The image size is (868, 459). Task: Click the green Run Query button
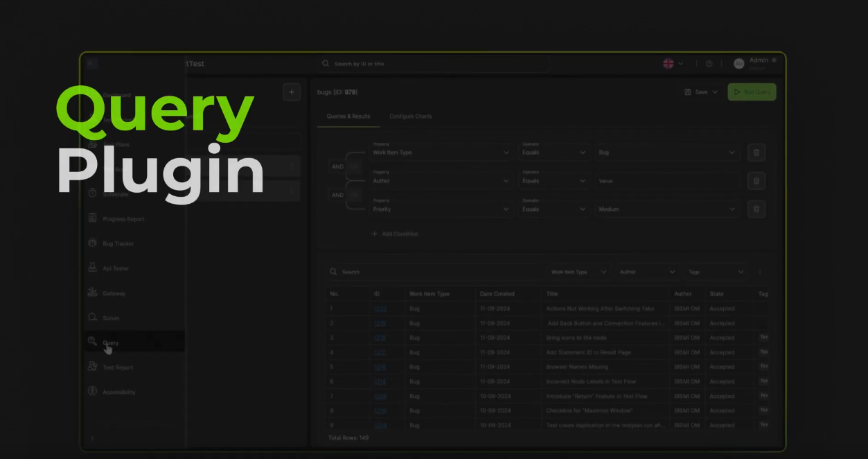(x=752, y=92)
